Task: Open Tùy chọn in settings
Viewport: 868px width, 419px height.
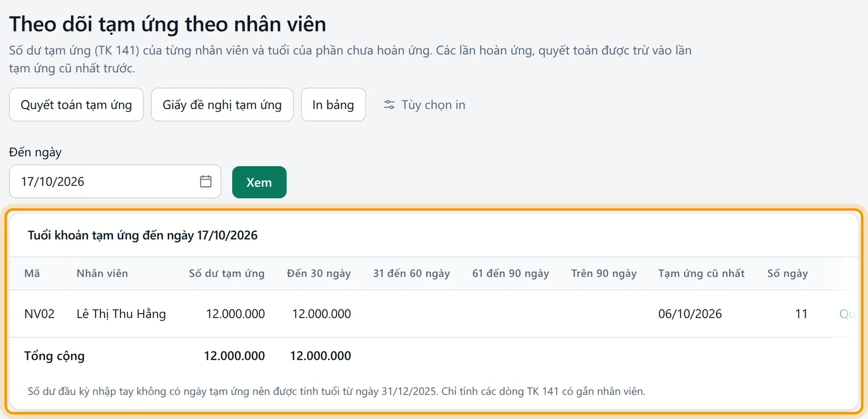Action: coord(424,105)
